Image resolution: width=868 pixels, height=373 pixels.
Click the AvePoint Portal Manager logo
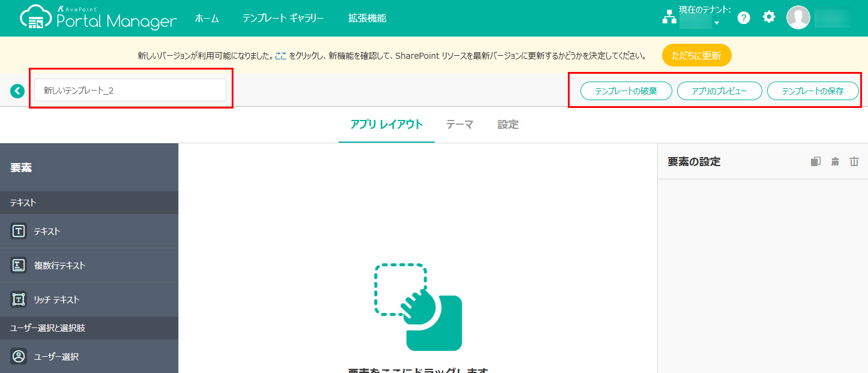[98, 18]
